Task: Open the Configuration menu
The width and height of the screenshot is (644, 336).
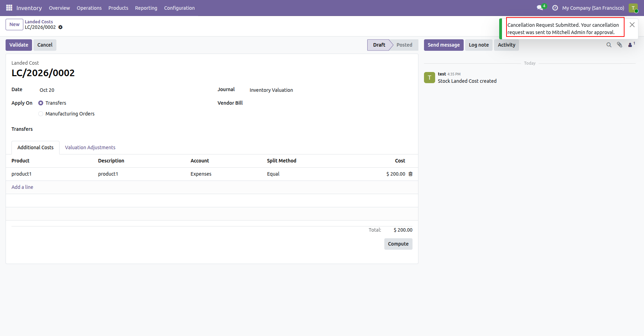Action: tap(179, 8)
